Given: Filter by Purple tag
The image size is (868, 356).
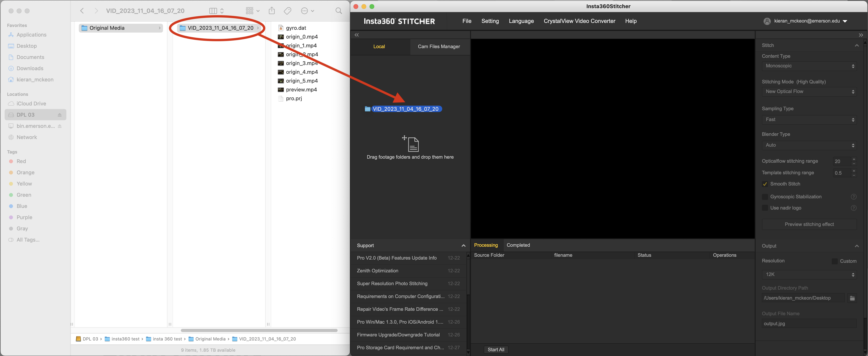Looking at the screenshot, I should click(x=24, y=217).
